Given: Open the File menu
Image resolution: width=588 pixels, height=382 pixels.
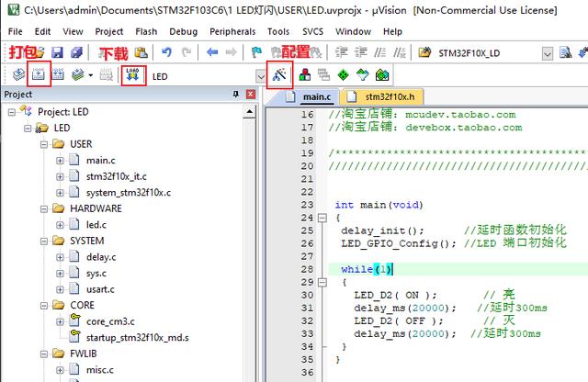Looking at the screenshot, I should pyautogui.click(x=16, y=31).
